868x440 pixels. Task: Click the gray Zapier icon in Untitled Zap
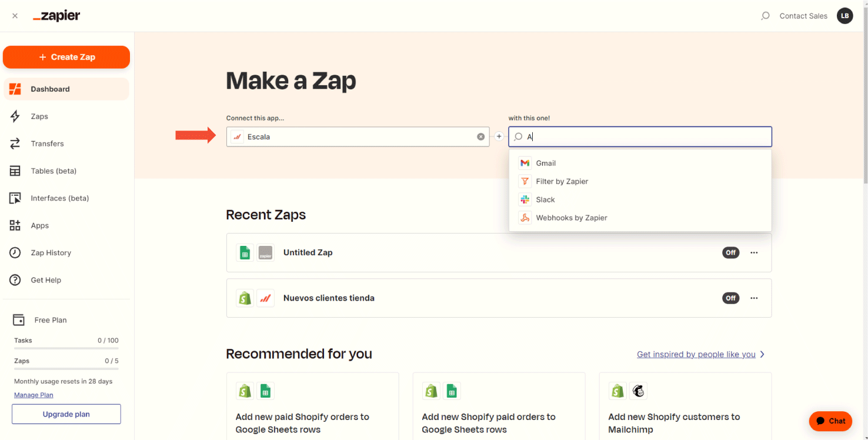coord(266,252)
